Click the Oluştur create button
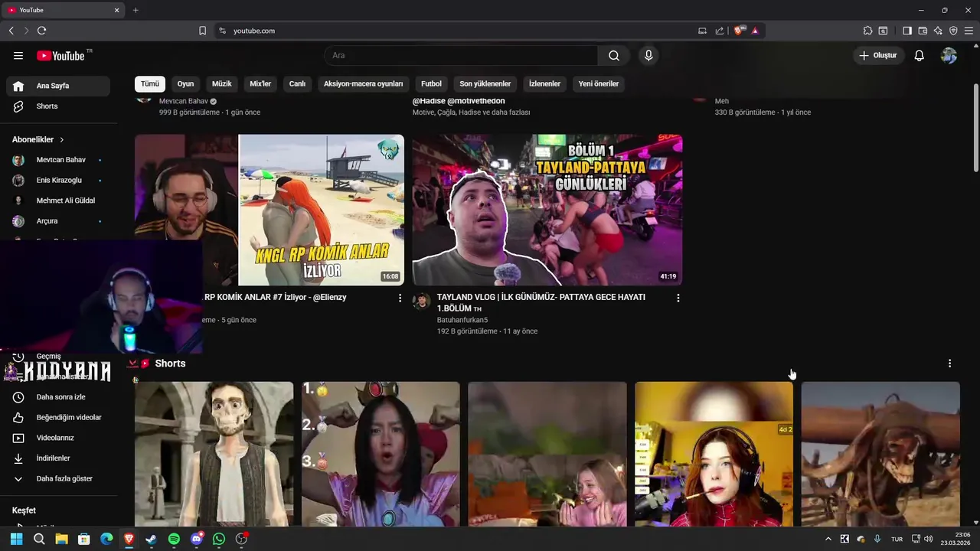The height and width of the screenshot is (551, 980). coord(879,56)
